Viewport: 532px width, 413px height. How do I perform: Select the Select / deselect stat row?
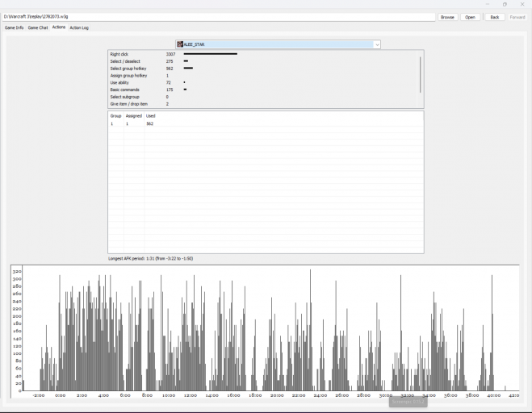point(263,61)
